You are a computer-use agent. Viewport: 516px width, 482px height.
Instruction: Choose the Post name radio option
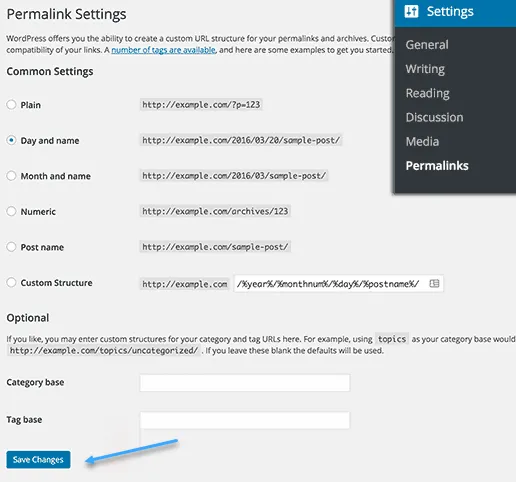(x=11, y=247)
